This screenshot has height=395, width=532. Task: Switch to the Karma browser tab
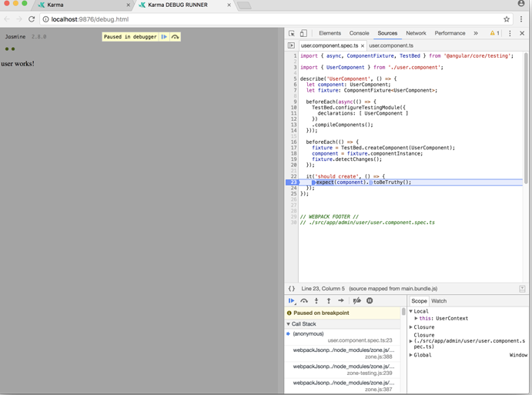tap(83, 5)
